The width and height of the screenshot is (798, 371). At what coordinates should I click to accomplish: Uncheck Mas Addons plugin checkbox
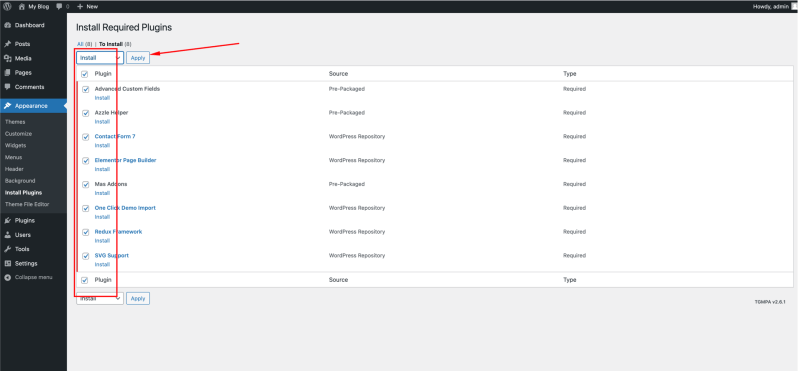click(x=86, y=185)
